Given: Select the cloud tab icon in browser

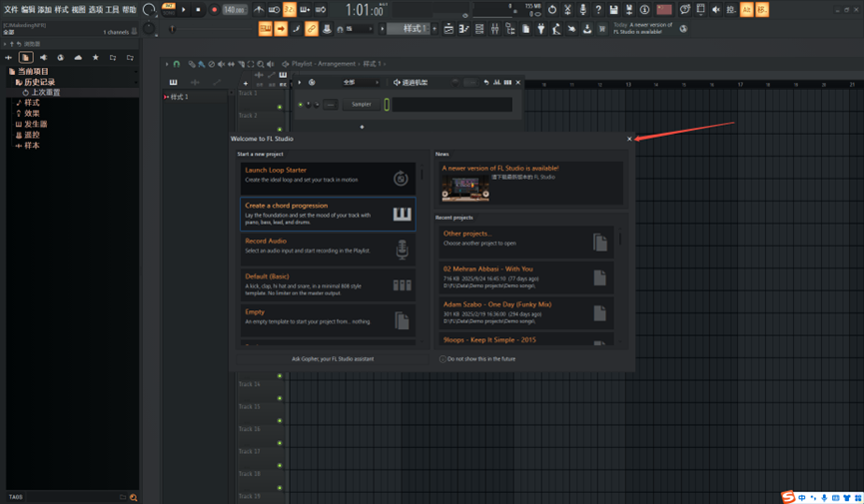Looking at the screenshot, I should click(78, 58).
